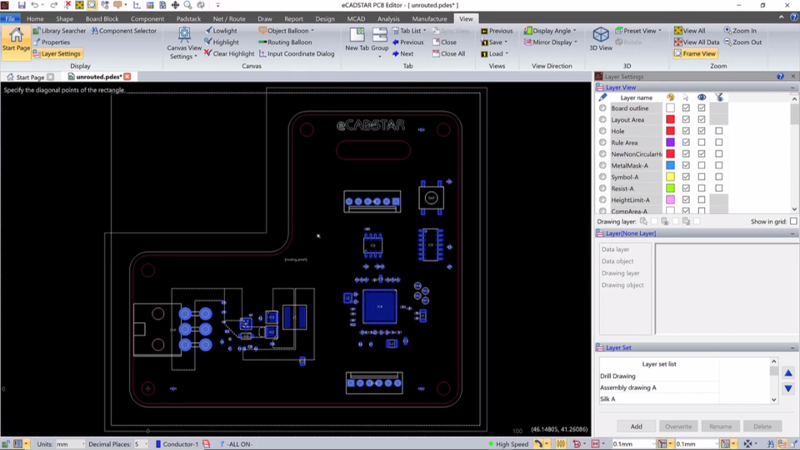Toggle Hole layer visibility checkbox
This screenshot has width=800, height=450.
tap(702, 131)
